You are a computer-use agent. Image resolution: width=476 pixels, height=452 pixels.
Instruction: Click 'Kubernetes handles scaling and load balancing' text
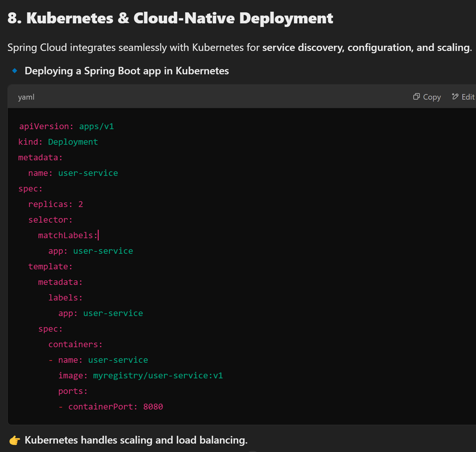(x=136, y=440)
